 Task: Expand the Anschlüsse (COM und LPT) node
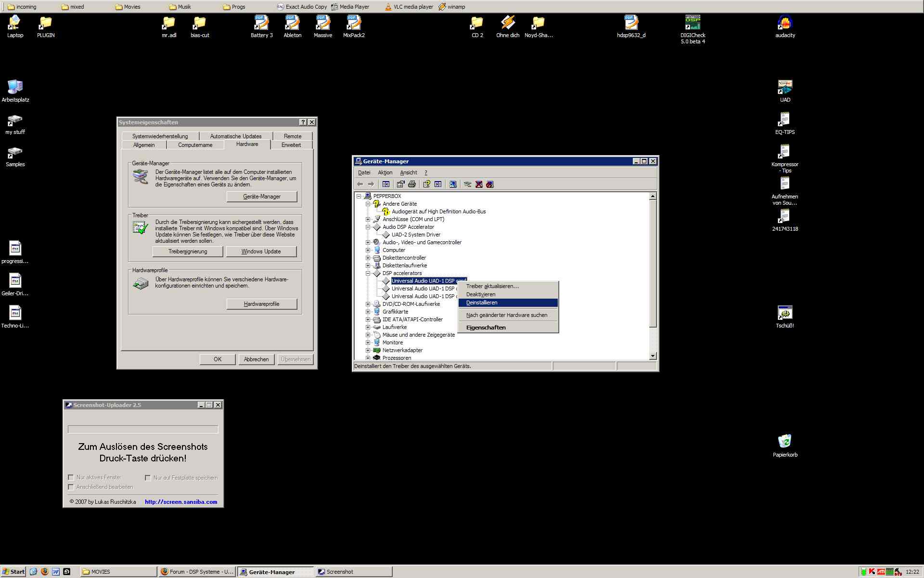(368, 219)
